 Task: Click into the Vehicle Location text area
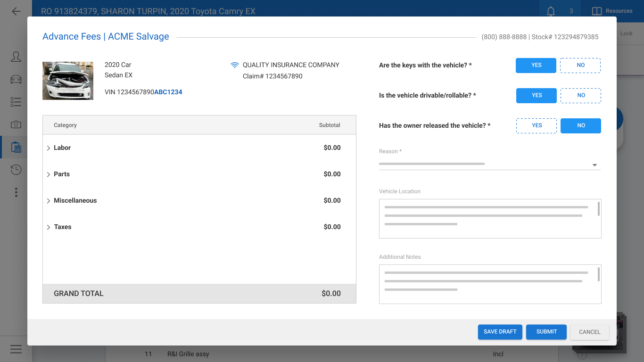click(x=490, y=219)
